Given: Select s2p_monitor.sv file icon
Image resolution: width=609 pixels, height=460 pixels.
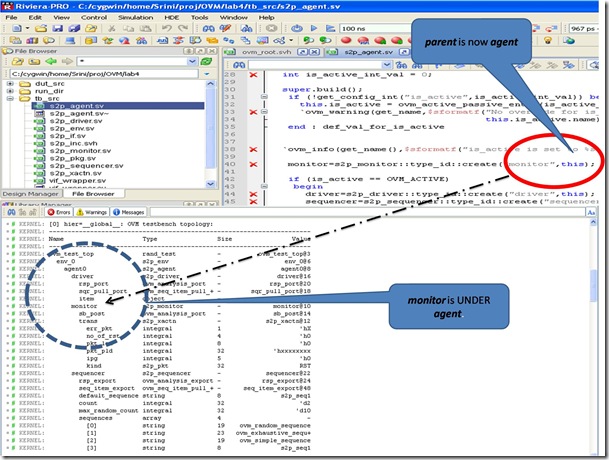Looking at the screenshot, I should [41, 148].
